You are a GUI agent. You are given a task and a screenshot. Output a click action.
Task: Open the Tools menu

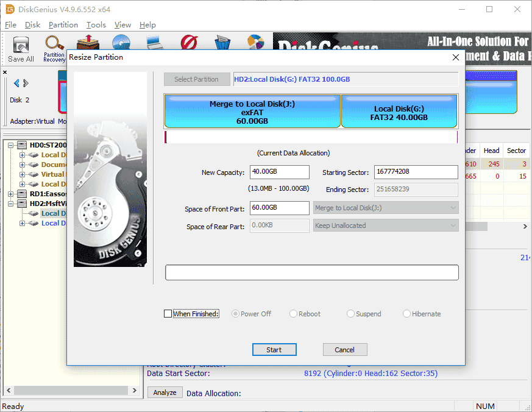pos(96,25)
